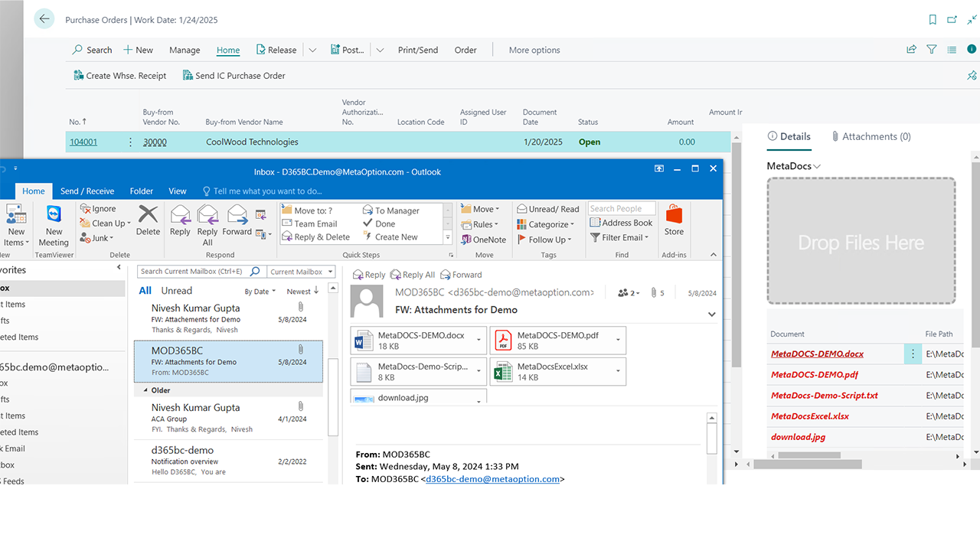Click the Release action

click(x=275, y=50)
